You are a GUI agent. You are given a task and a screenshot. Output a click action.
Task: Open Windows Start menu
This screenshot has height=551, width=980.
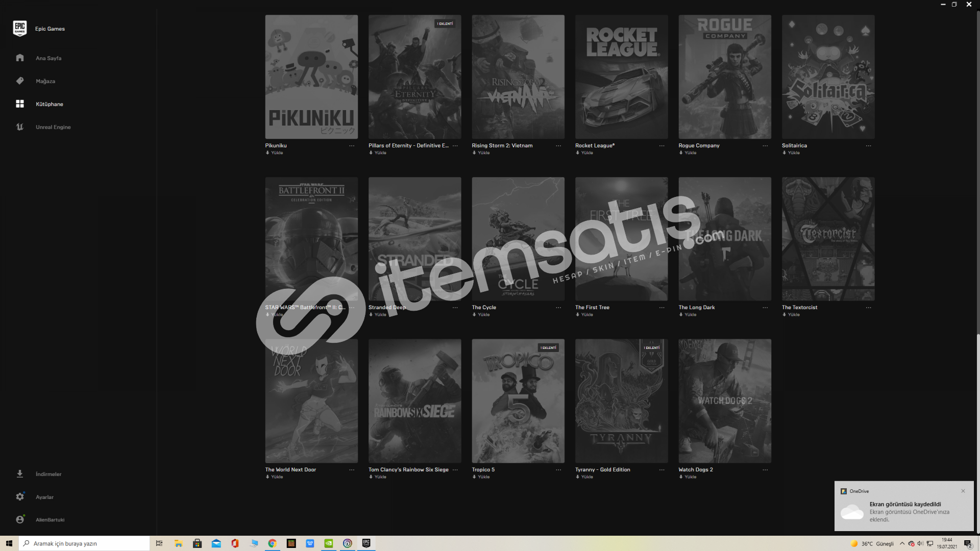pos(9,543)
